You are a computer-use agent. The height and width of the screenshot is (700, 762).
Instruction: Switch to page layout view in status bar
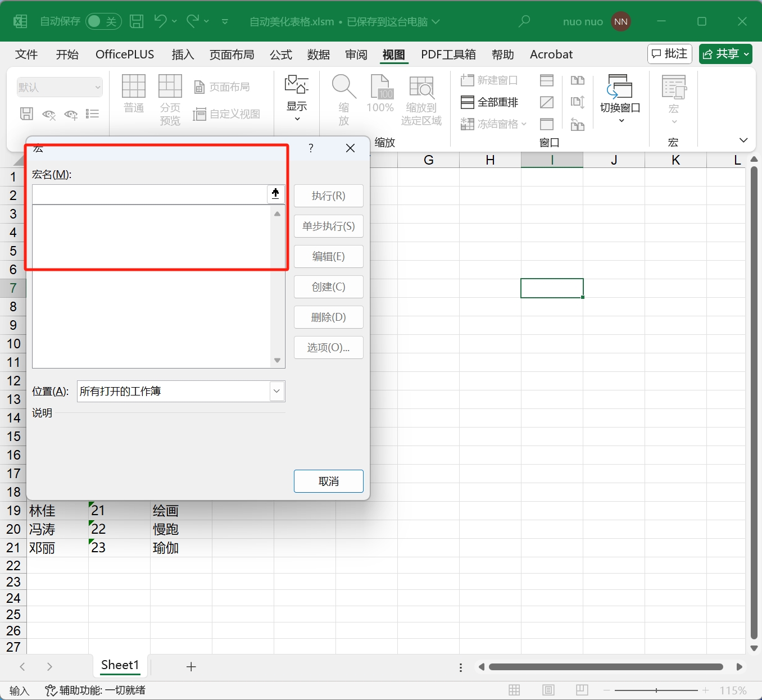coord(548,690)
